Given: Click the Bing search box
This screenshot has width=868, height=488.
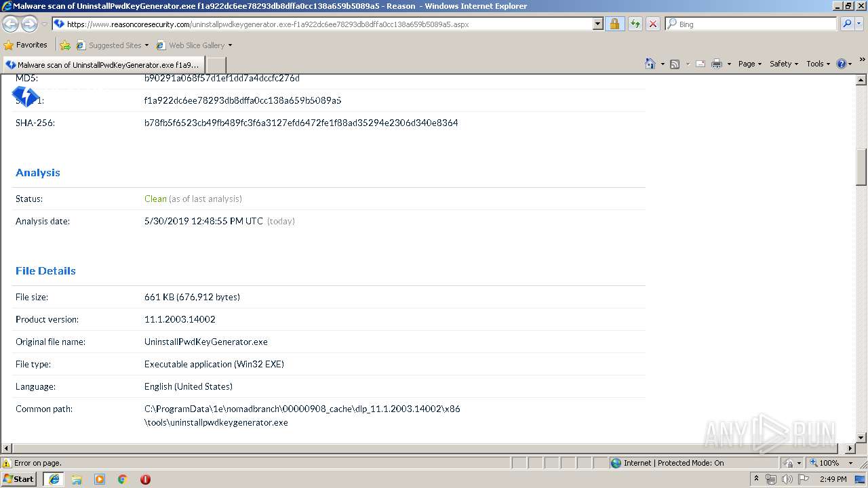Looking at the screenshot, I should pyautogui.click(x=751, y=24).
